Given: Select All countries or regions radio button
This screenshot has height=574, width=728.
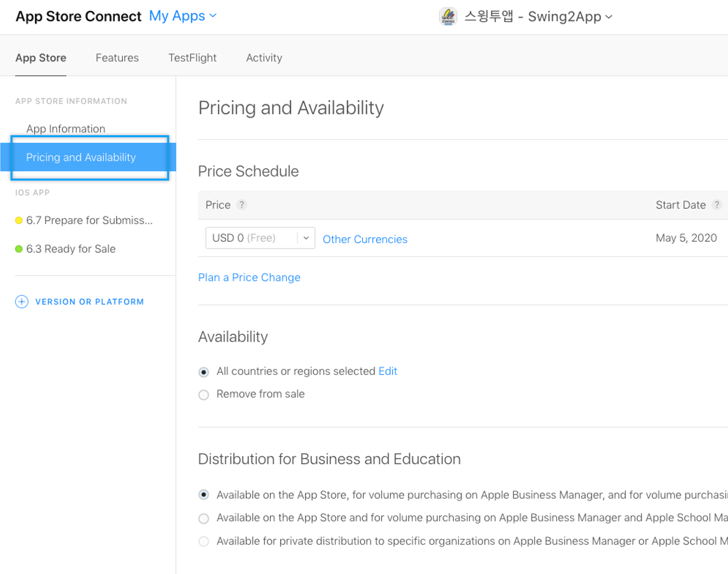Looking at the screenshot, I should pos(204,372).
